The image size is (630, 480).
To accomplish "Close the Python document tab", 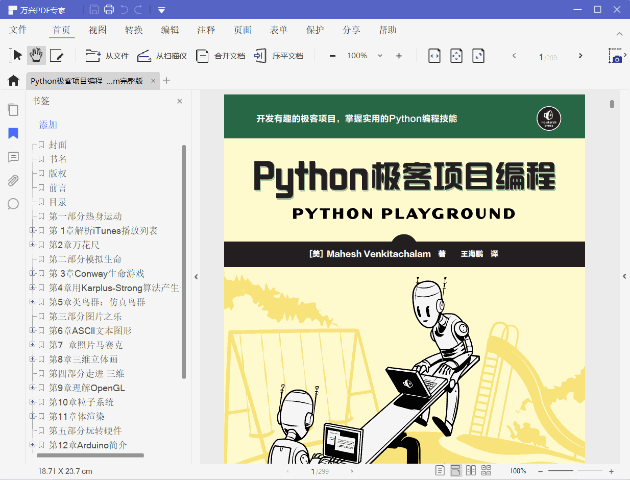I will tap(153, 81).
